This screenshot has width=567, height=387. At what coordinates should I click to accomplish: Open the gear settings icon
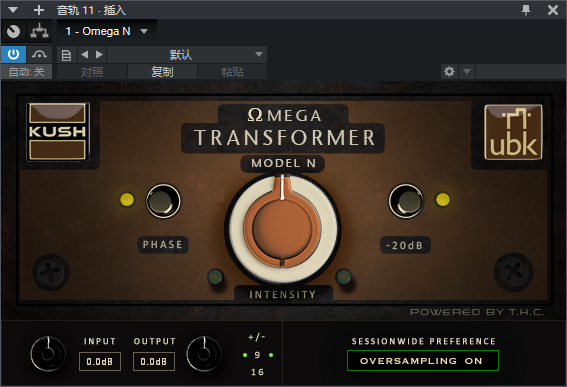coord(449,72)
